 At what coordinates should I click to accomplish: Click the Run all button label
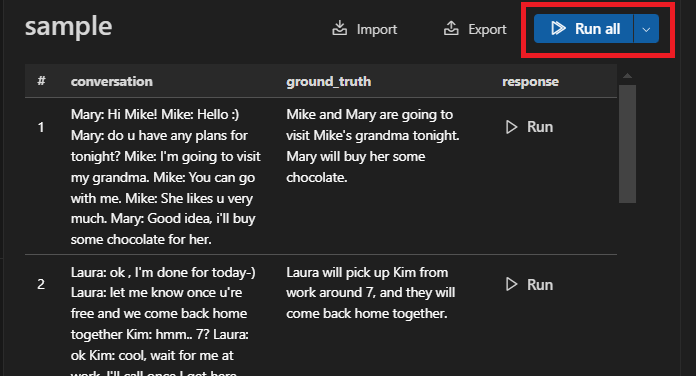coord(597,29)
